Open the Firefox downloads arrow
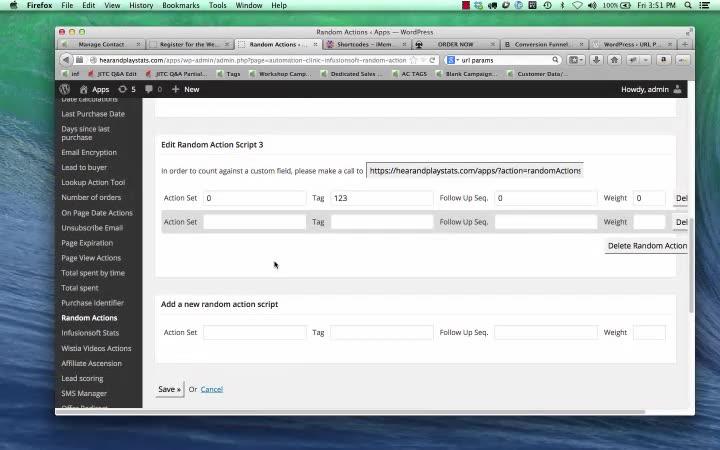720x450 pixels. [x=596, y=60]
